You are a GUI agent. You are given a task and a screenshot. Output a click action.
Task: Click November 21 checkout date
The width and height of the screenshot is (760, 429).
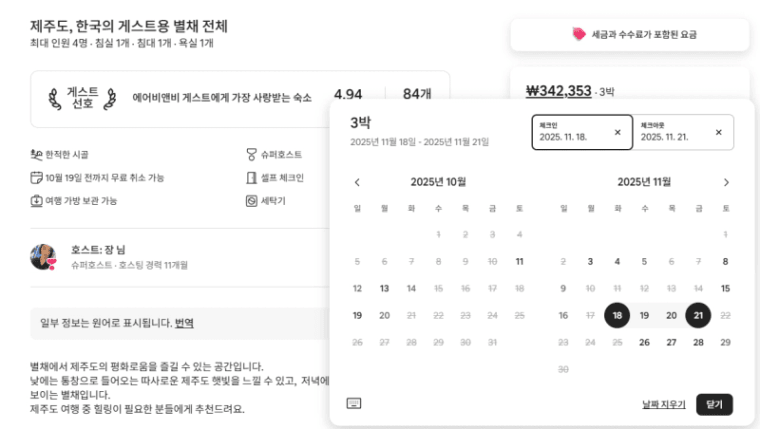click(x=698, y=315)
